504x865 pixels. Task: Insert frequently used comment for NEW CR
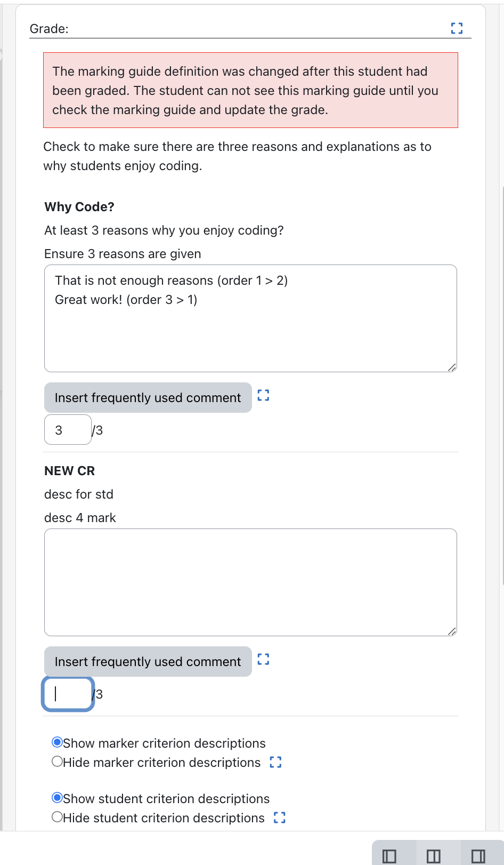tap(148, 662)
